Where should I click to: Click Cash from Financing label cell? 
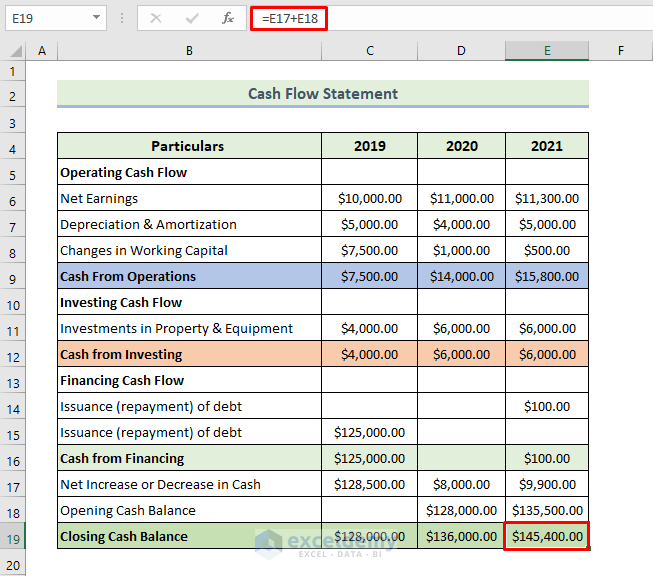click(x=189, y=458)
